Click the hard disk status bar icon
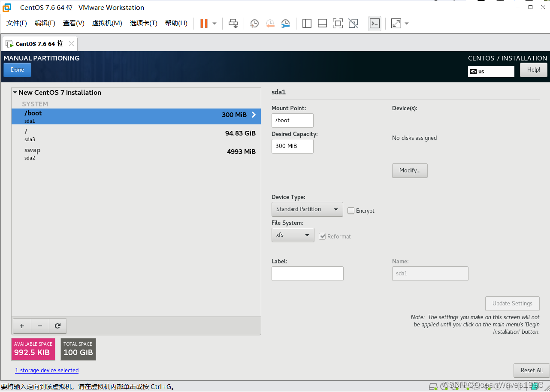This screenshot has width=550, height=392. 433,386
